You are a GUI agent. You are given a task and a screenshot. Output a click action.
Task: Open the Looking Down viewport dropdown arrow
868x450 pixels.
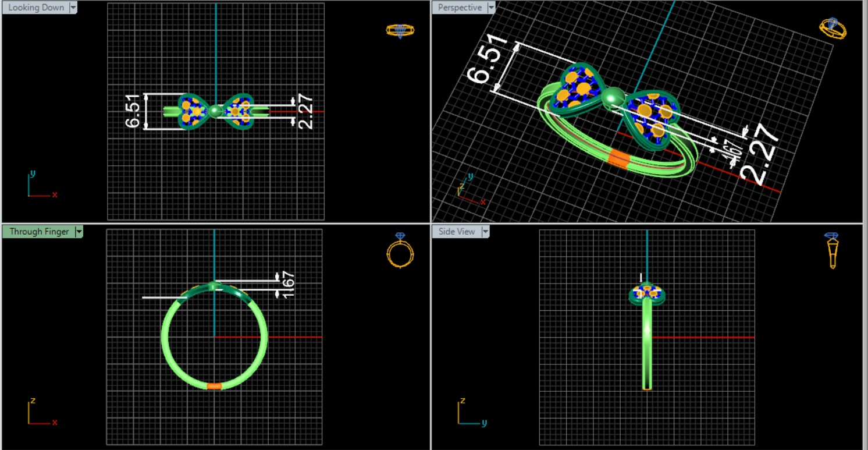point(73,8)
